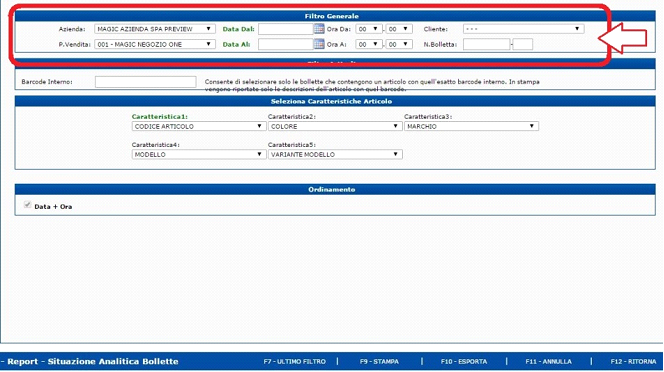The image size is (664, 372).
Task: Open the Azienda dropdown
Action: pos(155,29)
